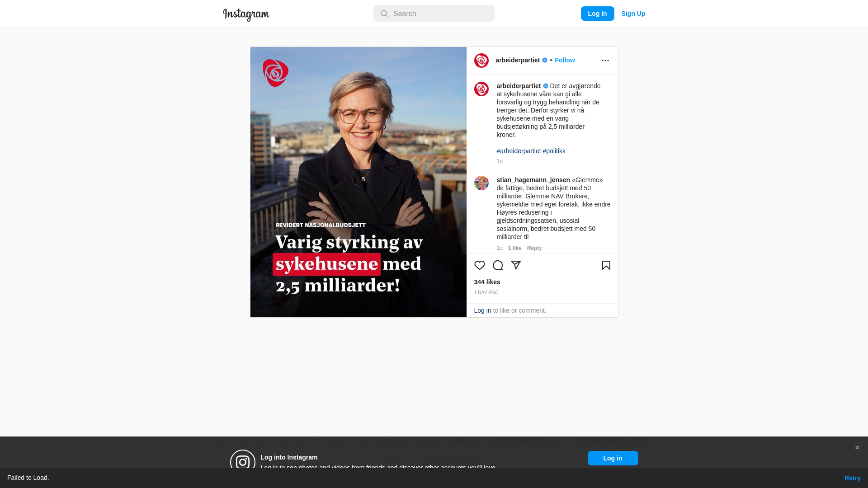This screenshot has width=868, height=488.
Task: Reply to stian_hagemann_jensen's comment
Action: click(x=534, y=248)
